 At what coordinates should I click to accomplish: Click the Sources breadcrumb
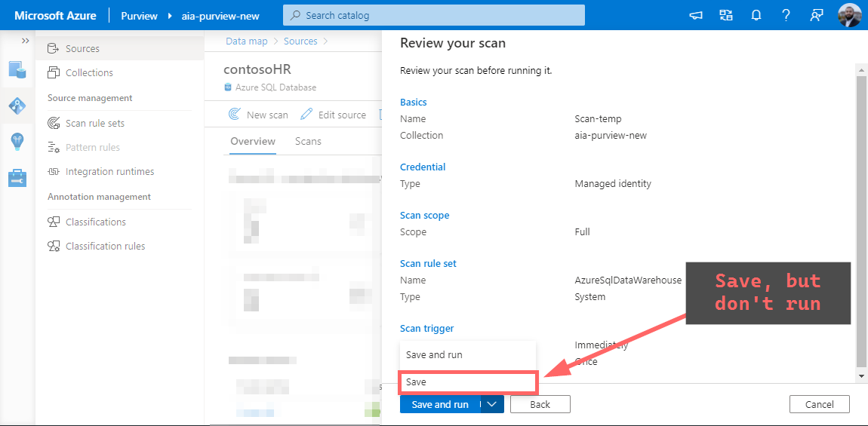click(x=300, y=41)
